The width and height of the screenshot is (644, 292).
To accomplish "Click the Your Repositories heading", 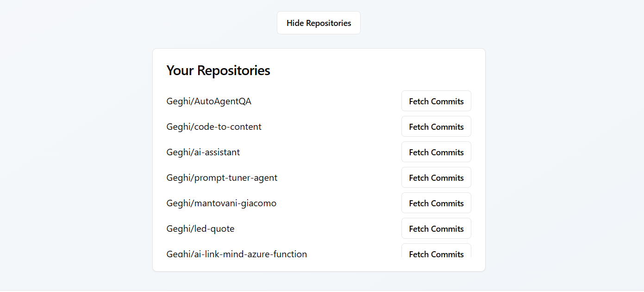I will coord(218,70).
